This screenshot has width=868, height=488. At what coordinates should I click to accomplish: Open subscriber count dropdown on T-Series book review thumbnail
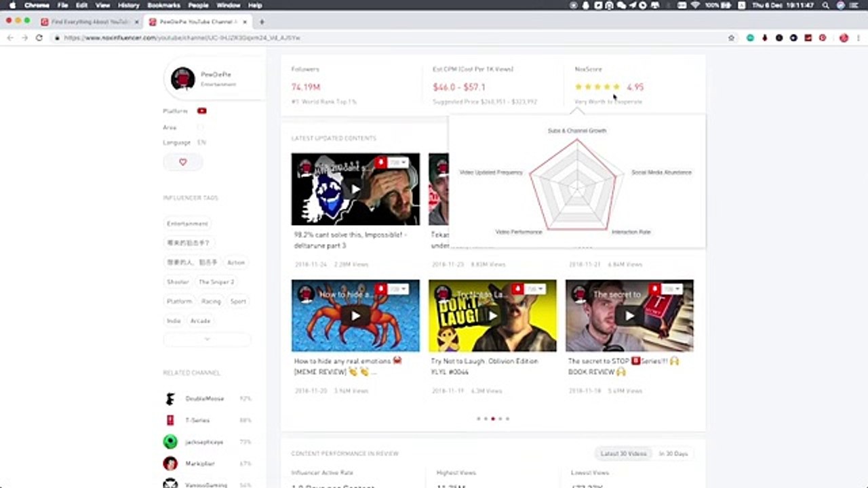[x=673, y=289]
